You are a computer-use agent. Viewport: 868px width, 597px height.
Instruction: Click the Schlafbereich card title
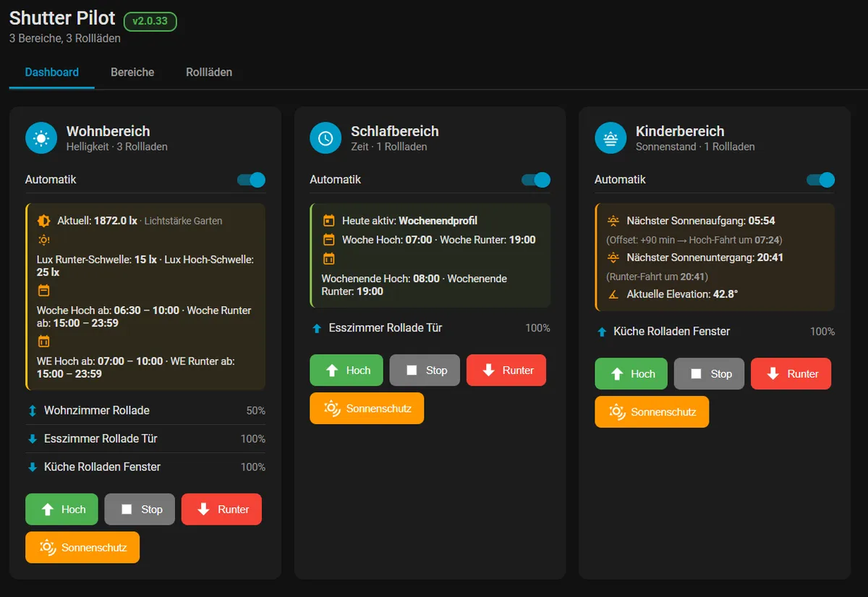(395, 131)
